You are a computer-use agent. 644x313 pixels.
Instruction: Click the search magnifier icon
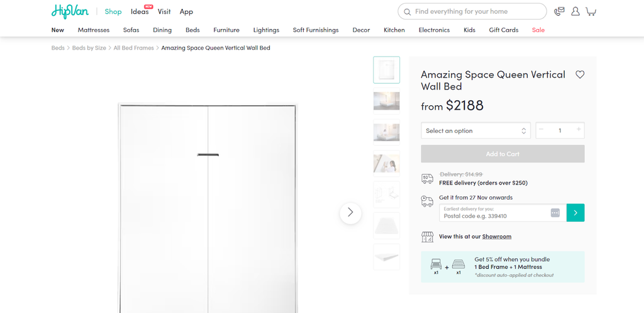[x=408, y=11]
